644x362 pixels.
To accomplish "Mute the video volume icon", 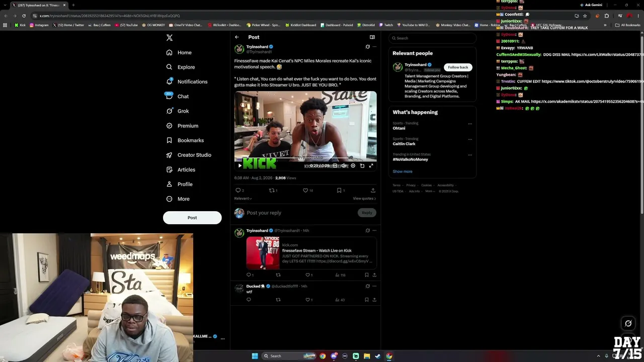I will click(344, 165).
